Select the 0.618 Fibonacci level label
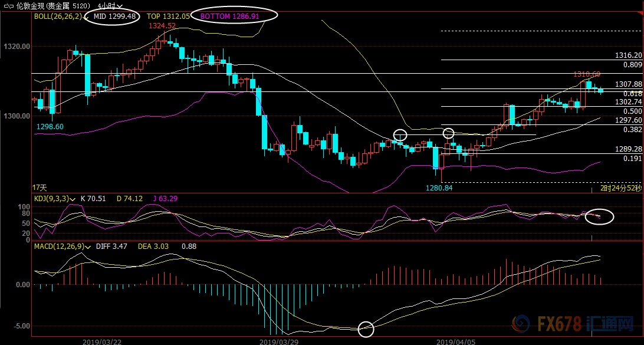This screenshot has height=345, width=644. (x=632, y=94)
